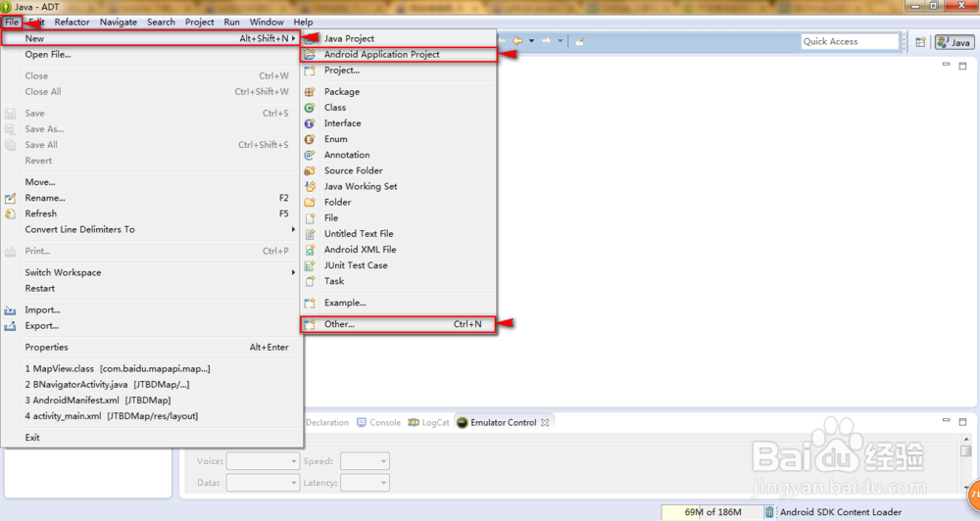Click the Java Working Set icon
Image resolution: width=980 pixels, height=521 pixels.
[x=310, y=186]
